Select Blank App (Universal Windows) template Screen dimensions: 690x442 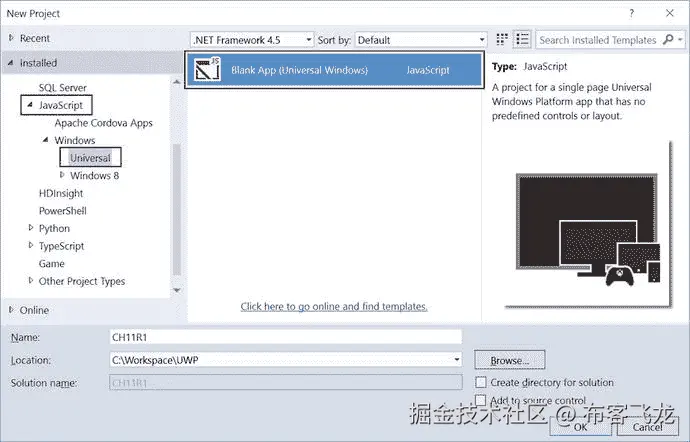pyautogui.click(x=334, y=70)
